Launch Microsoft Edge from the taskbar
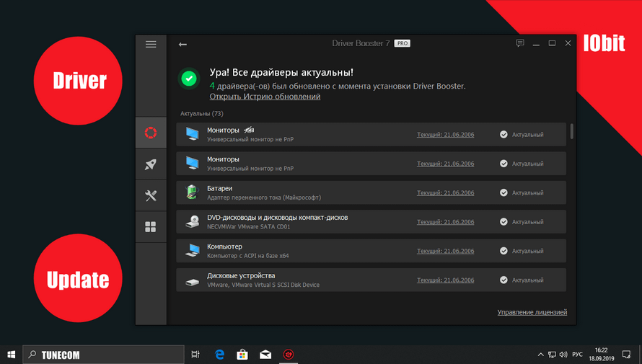This screenshot has width=642, height=364. [x=219, y=355]
